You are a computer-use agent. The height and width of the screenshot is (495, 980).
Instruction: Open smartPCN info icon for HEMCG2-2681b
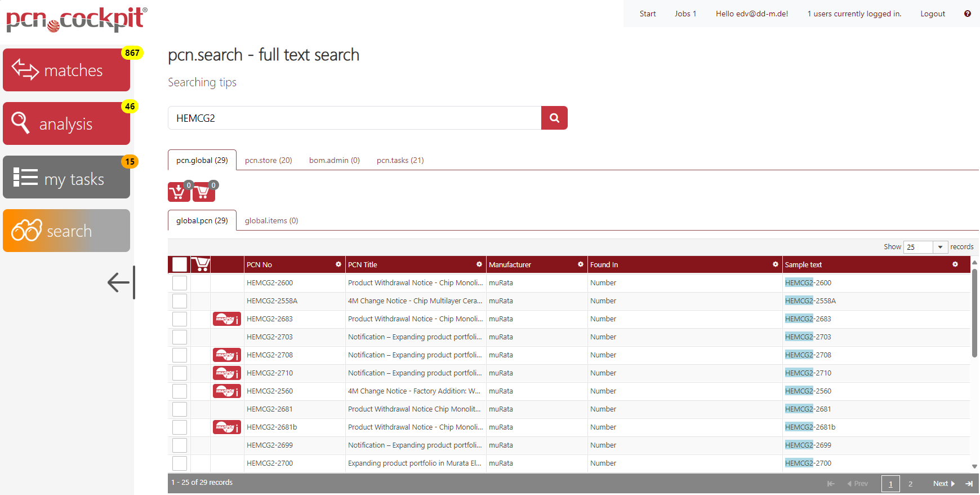click(227, 427)
